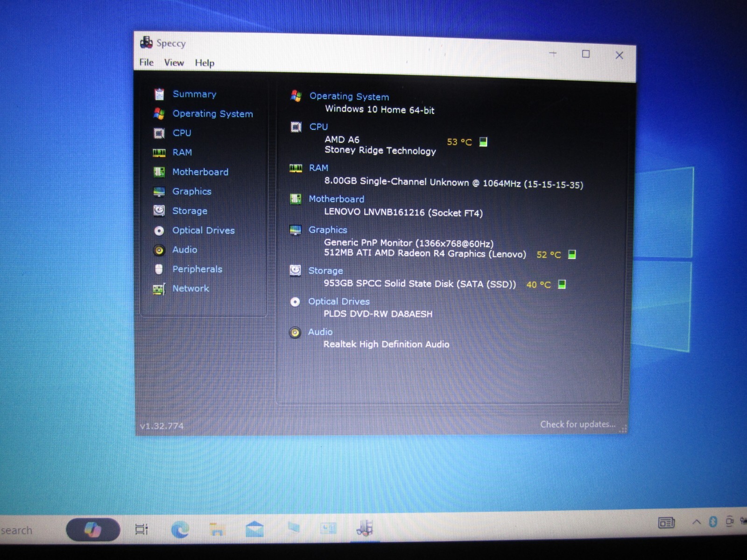Screen dimensions: 747x560
Task: Click the Optical Drives disc icon in sidebar
Action: (x=159, y=231)
